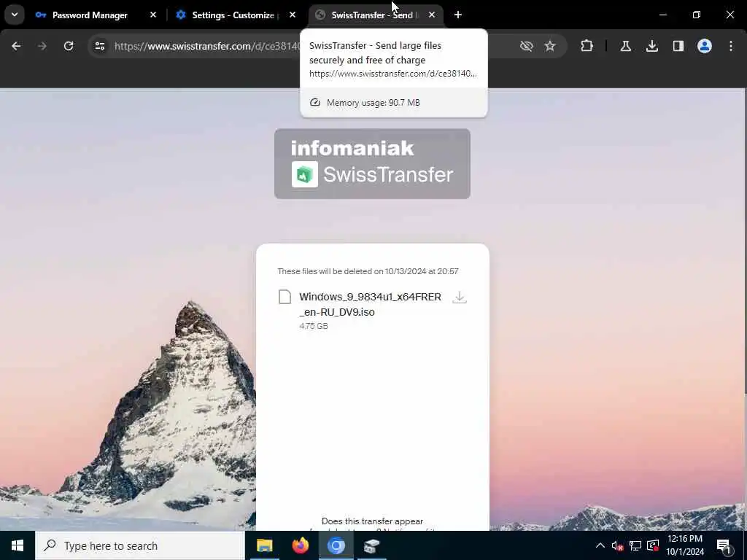
Task: Select the SwissTransfer browser tab
Action: pos(376,15)
